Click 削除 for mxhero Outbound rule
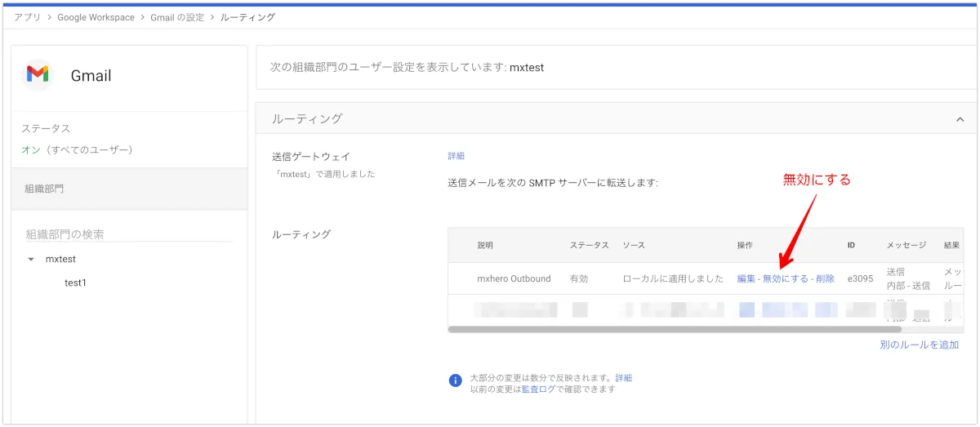The width and height of the screenshot is (980, 427). pos(825,278)
